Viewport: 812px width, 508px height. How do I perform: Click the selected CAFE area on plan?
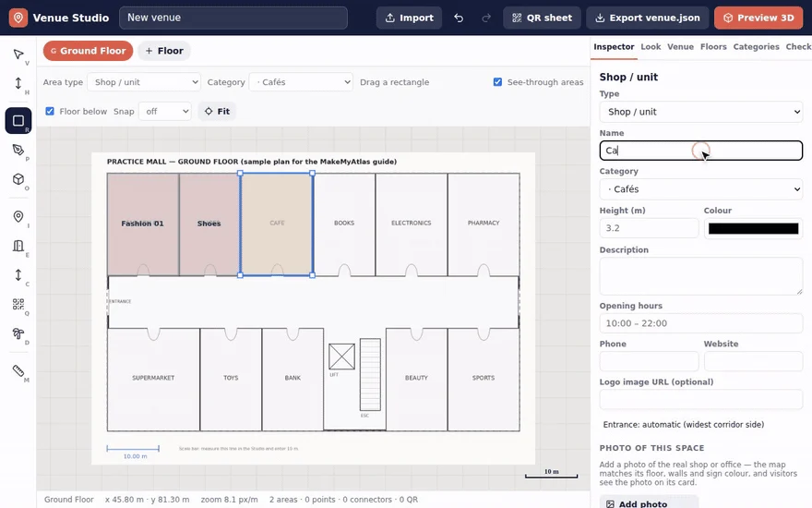(277, 224)
